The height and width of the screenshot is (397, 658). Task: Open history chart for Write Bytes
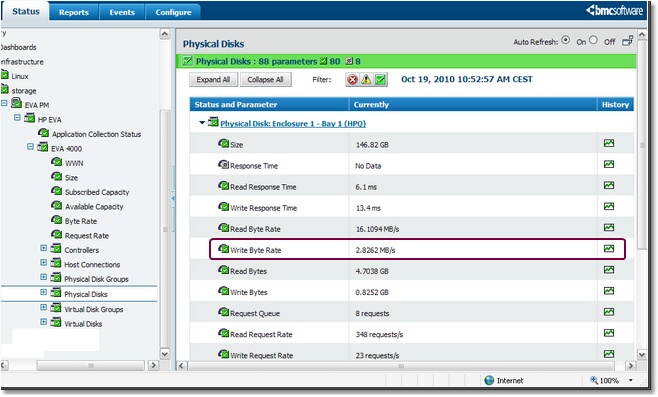click(609, 290)
